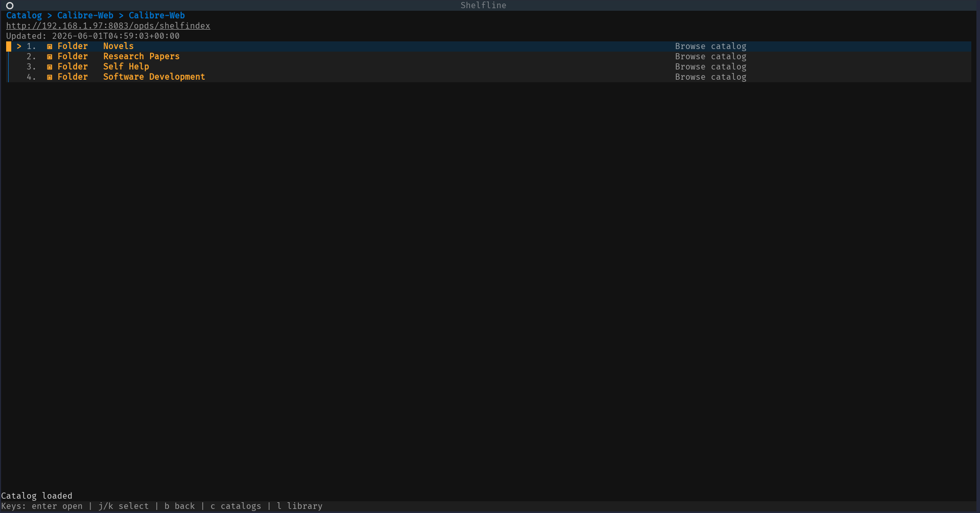
Task: Click the 'c catalogs' key hint
Action: click(x=236, y=506)
